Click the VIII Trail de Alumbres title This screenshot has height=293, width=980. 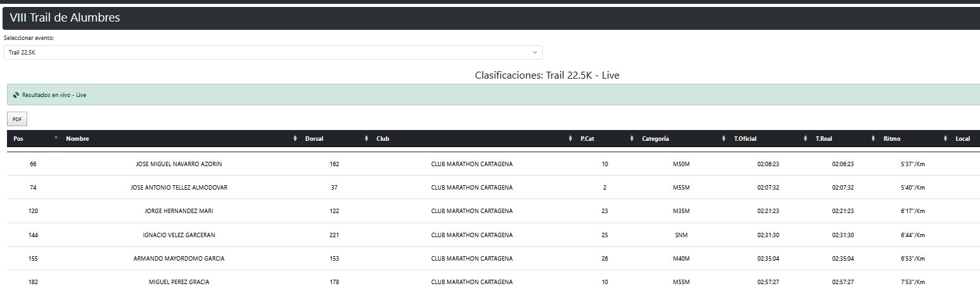[65, 18]
